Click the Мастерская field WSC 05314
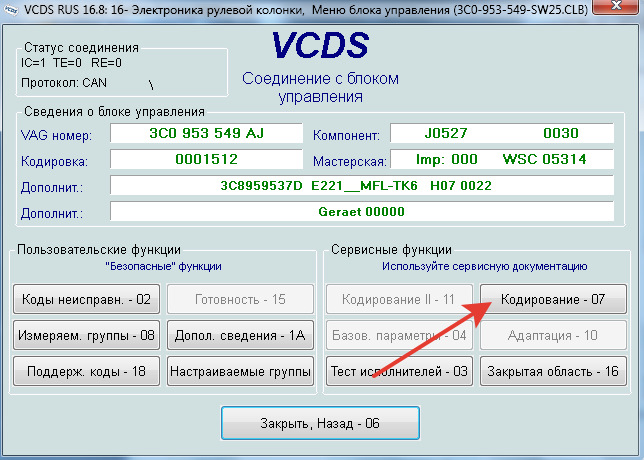Screen dimensions: 644x460 click(x=501, y=159)
